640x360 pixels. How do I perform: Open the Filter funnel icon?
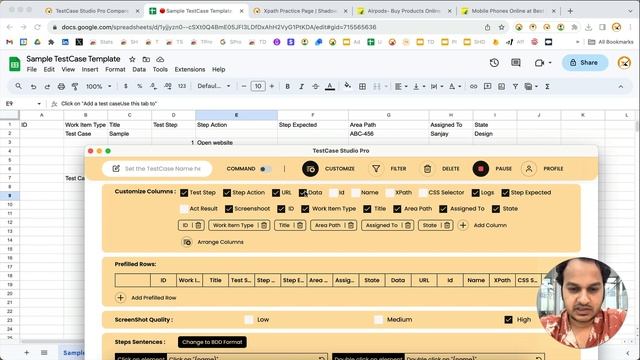376,169
